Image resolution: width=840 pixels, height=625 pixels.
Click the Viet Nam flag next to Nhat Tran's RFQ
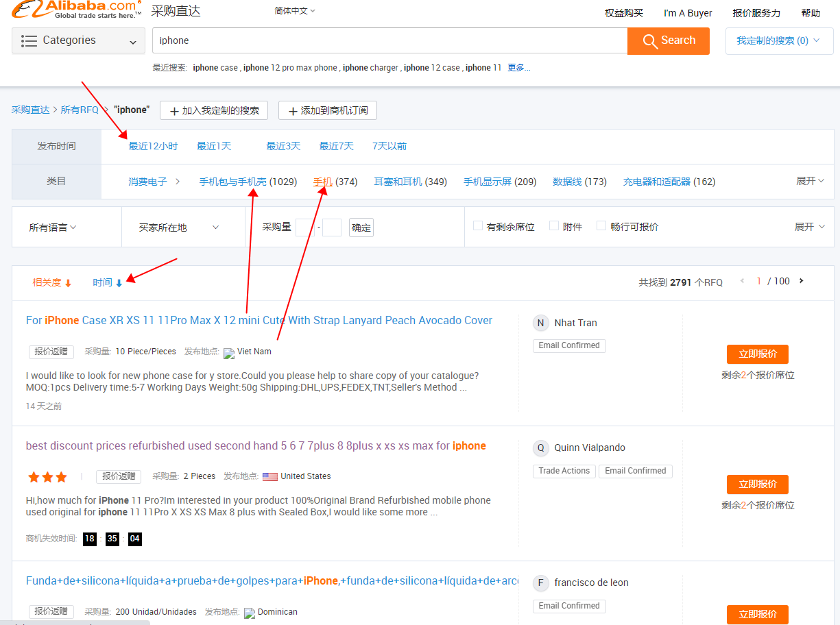tap(228, 352)
